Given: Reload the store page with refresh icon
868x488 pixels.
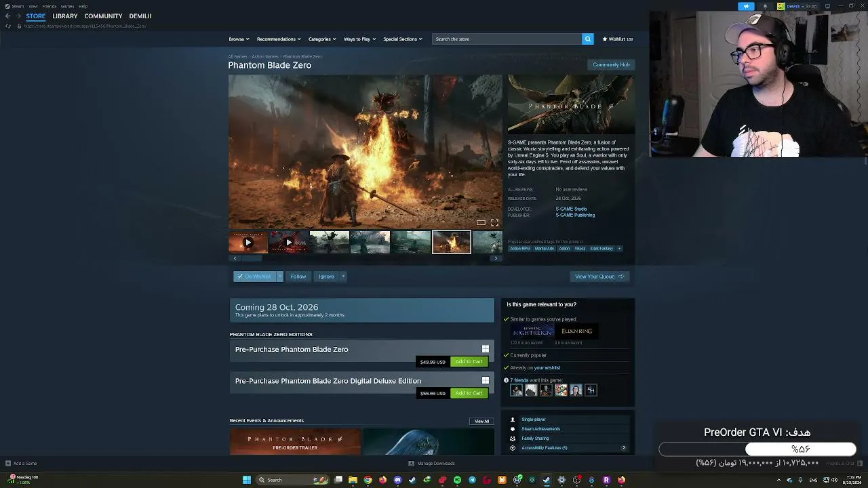Looking at the screenshot, I should [8, 26].
